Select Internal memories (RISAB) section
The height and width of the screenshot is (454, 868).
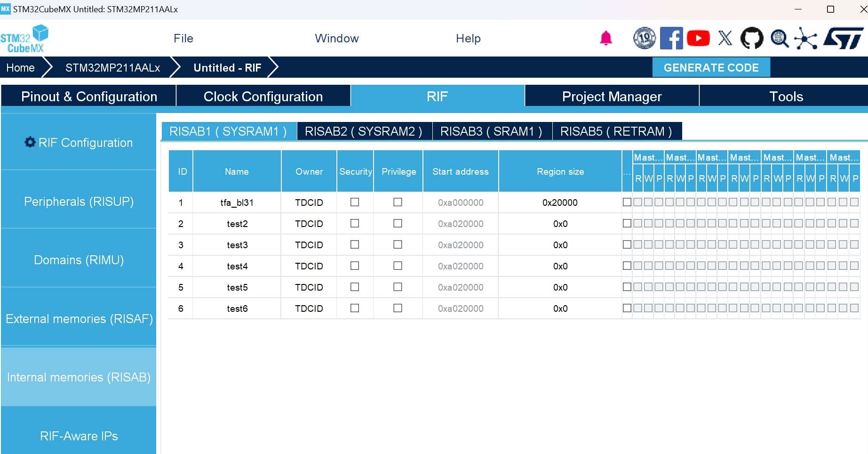tap(79, 377)
